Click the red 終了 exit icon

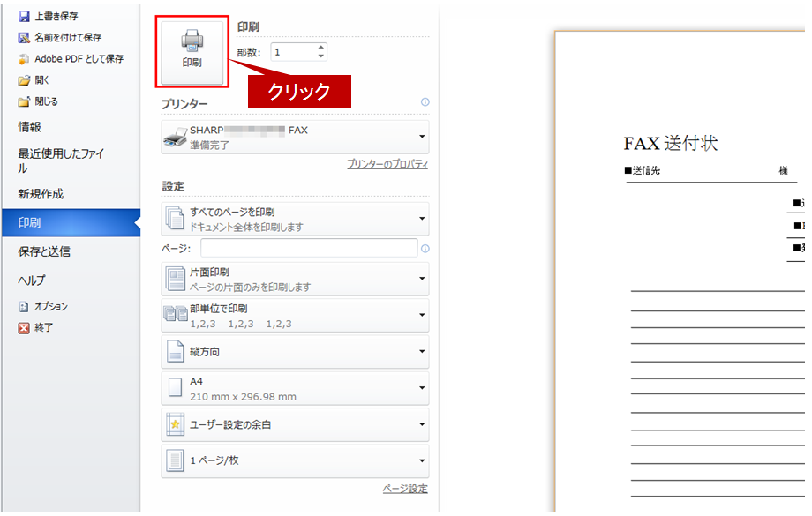click(24, 327)
